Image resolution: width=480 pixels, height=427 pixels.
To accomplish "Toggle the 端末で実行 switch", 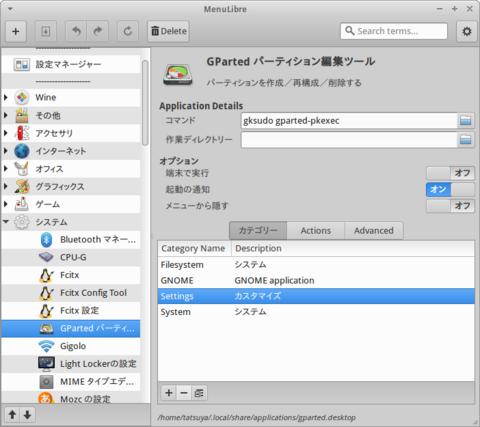I will 450,173.
